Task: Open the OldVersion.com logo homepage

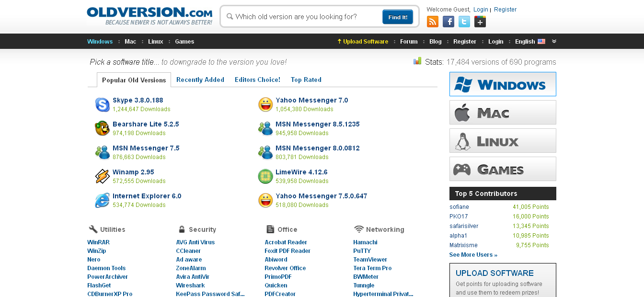Action: coord(149,16)
